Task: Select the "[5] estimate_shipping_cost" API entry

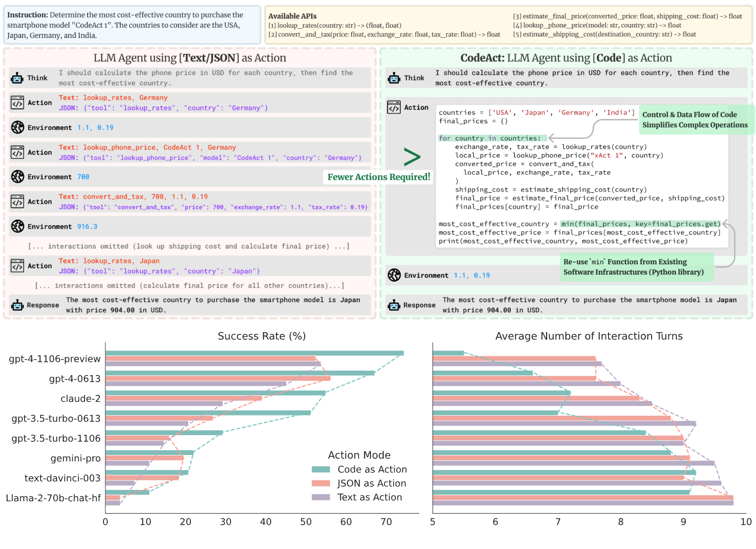Action: click(604, 34)
